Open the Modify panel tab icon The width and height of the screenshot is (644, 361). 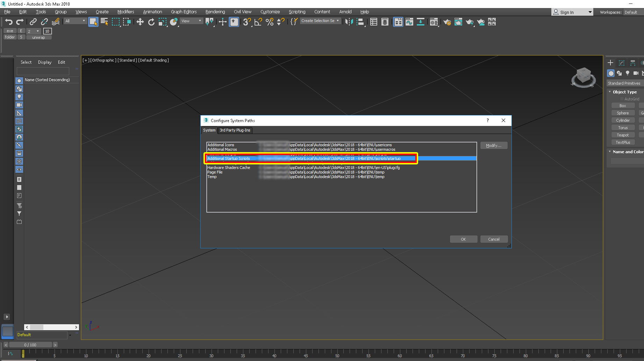click(x=621, y=63)
